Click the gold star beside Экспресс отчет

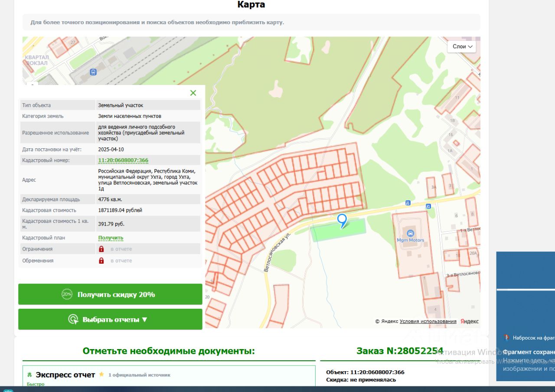(x=101, y=375)
